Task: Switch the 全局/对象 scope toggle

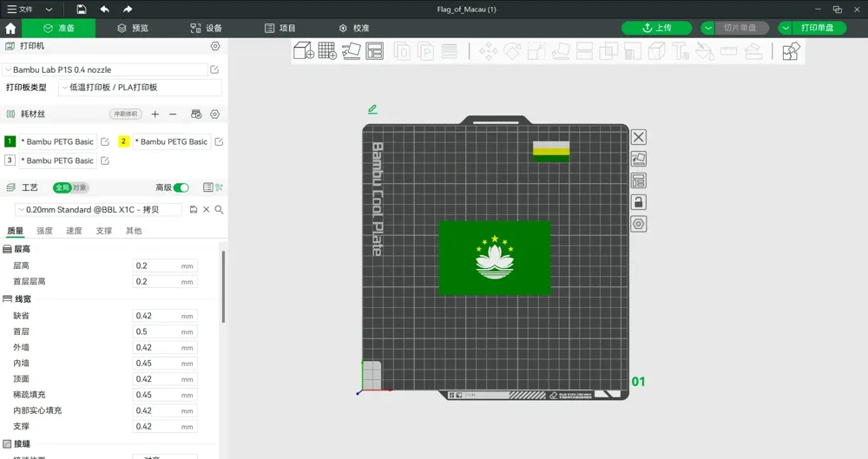Action: pyautogui.click(x=71, y=187)
